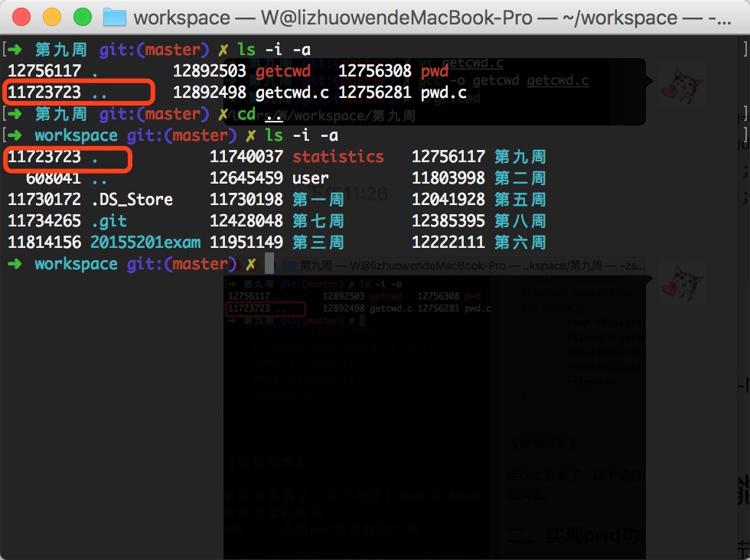Select the getcwd executable name
Viewport: 750px width, 560px height.
282,71
